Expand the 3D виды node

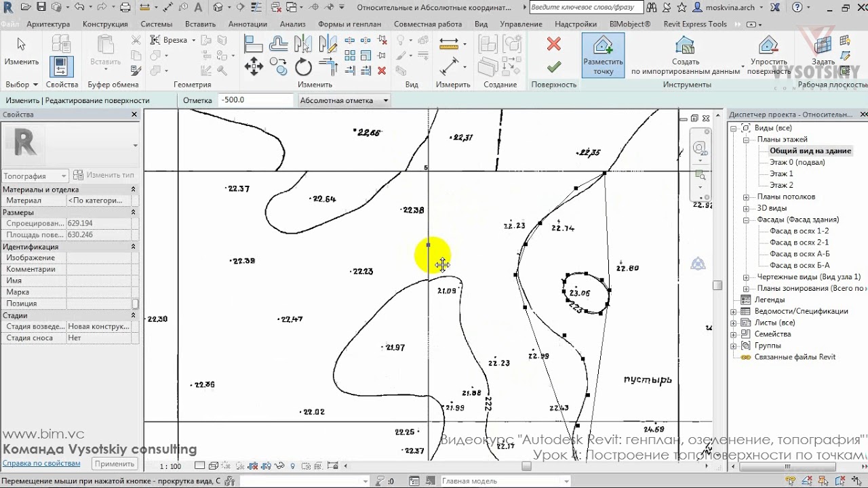pos(745,209)
